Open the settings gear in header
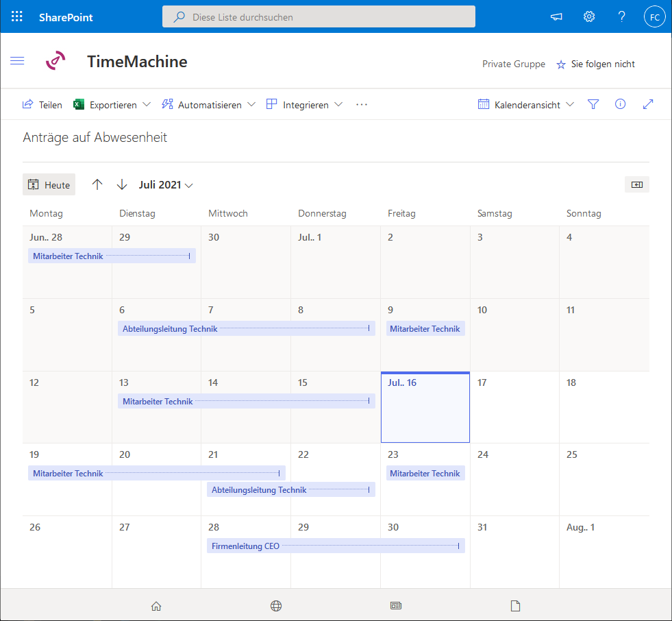Image resolution: width=672 pixels, height=621 pixels. click(x=588, y=16)
